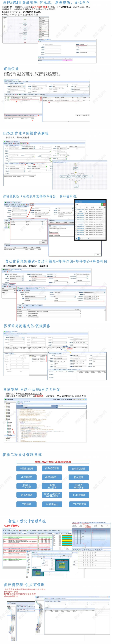Click the 审批依据 section heading

11,68
